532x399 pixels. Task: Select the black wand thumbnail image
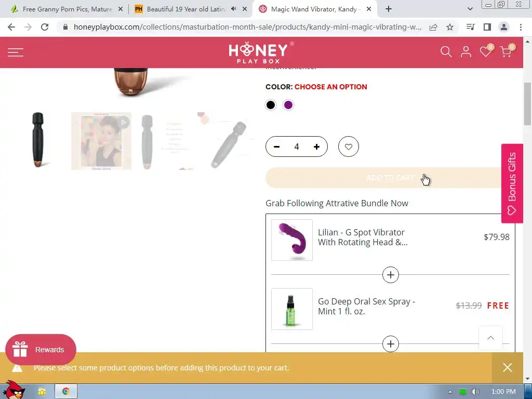click(38, 140)
